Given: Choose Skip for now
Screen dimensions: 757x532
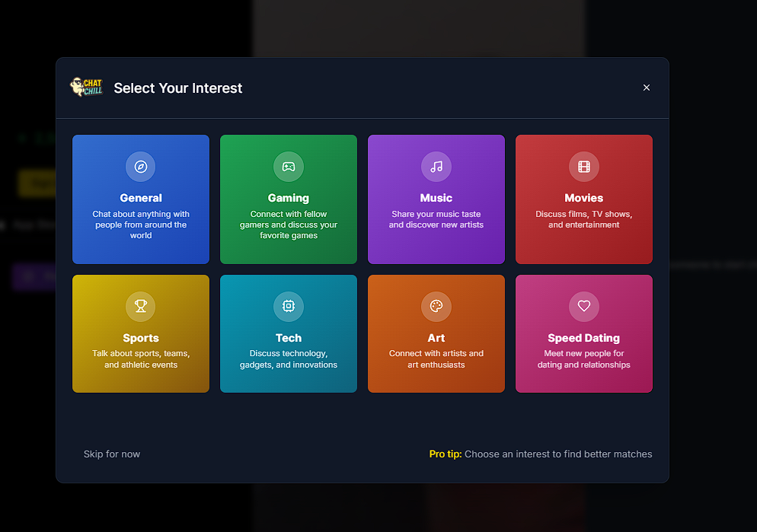Looking at the screenshot, I should point(112,454).
